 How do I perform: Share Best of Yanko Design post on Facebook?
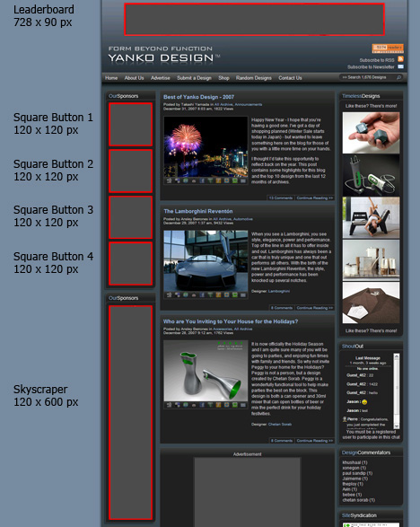coord(202,180)
